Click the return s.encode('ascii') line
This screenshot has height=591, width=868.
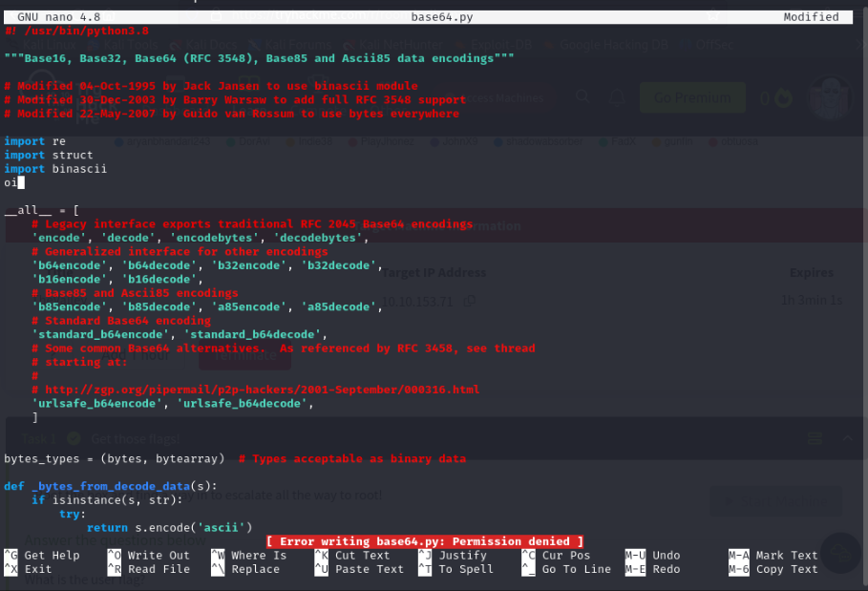(170, 528)
